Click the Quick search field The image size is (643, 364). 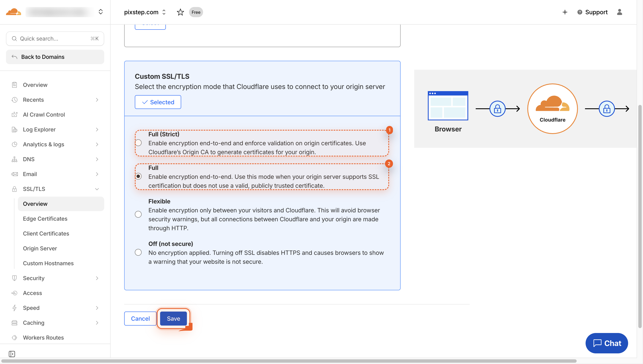click(x=55, y=38)
